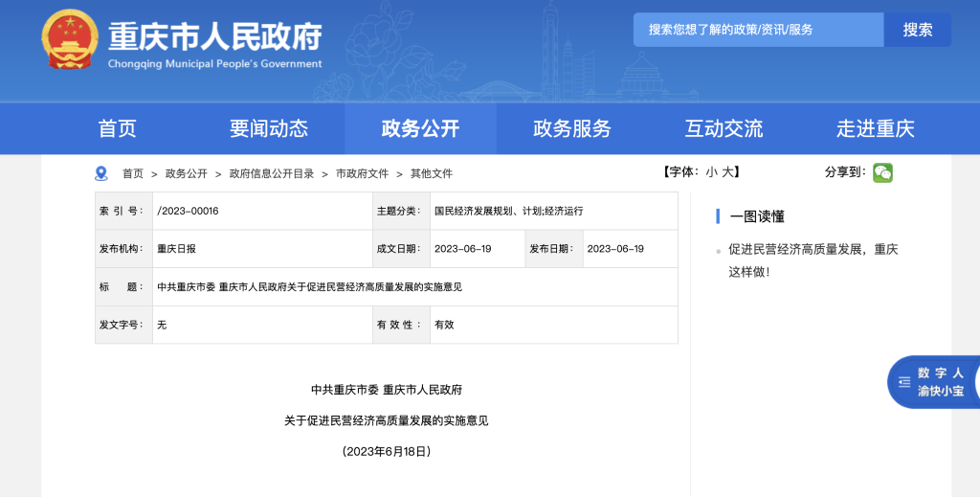Open the 数字人 渝快小宝 assistant widget

click(933, 382)
